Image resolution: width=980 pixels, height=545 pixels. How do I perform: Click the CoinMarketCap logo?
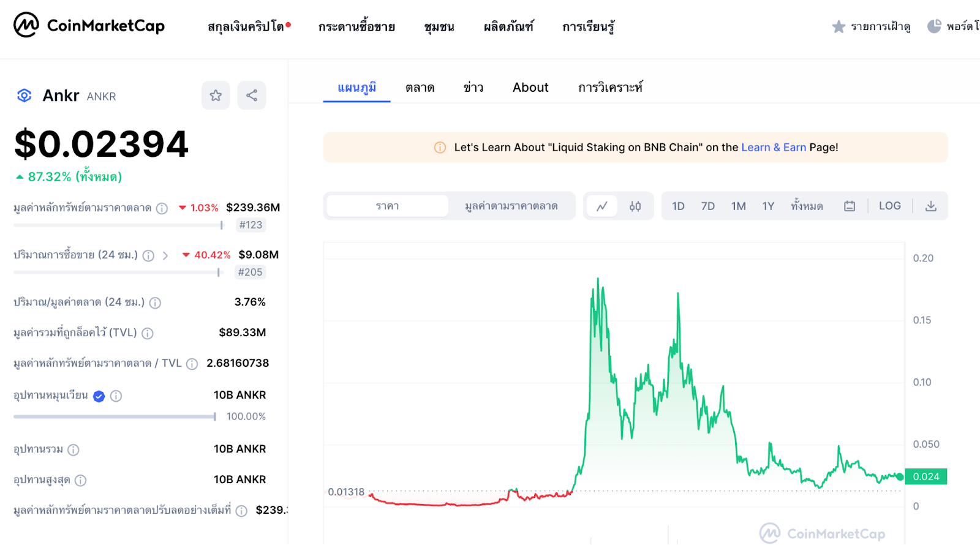tap(89, 25)
